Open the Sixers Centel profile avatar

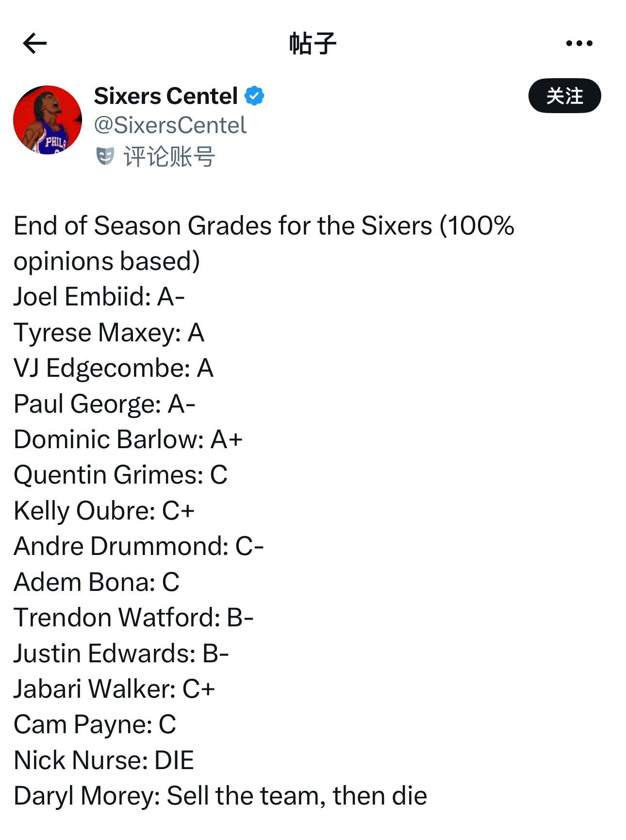48,120
